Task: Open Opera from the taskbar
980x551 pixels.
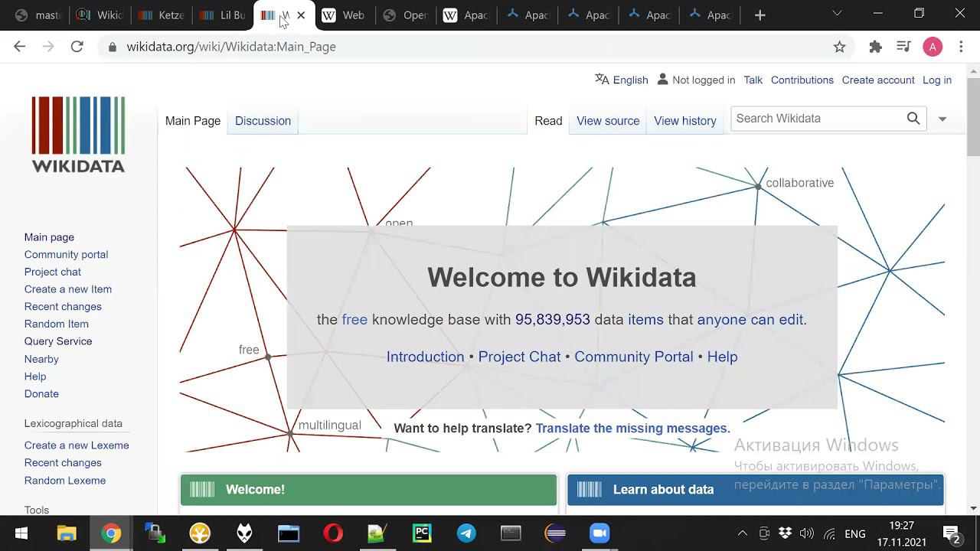Action: pos(333,533)
